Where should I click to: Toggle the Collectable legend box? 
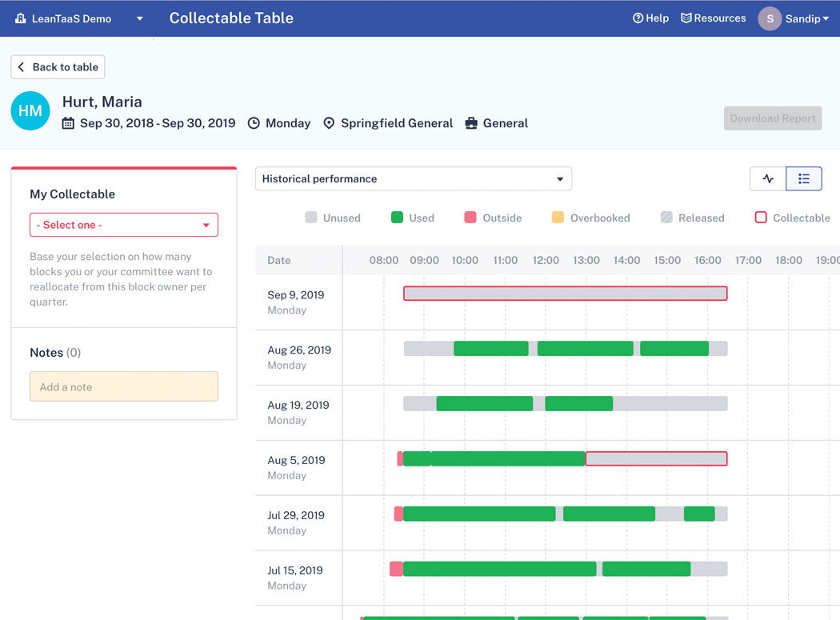[x=761, y=218]
